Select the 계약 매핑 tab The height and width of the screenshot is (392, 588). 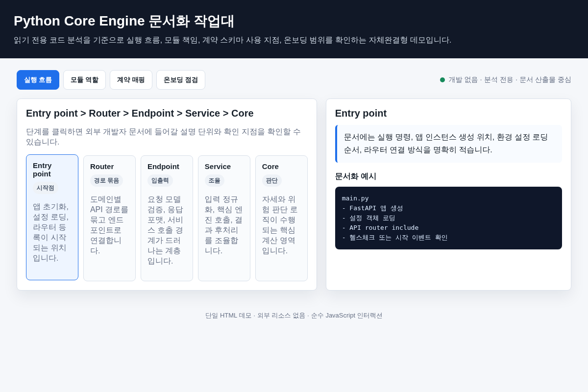[x=131, y=80]
